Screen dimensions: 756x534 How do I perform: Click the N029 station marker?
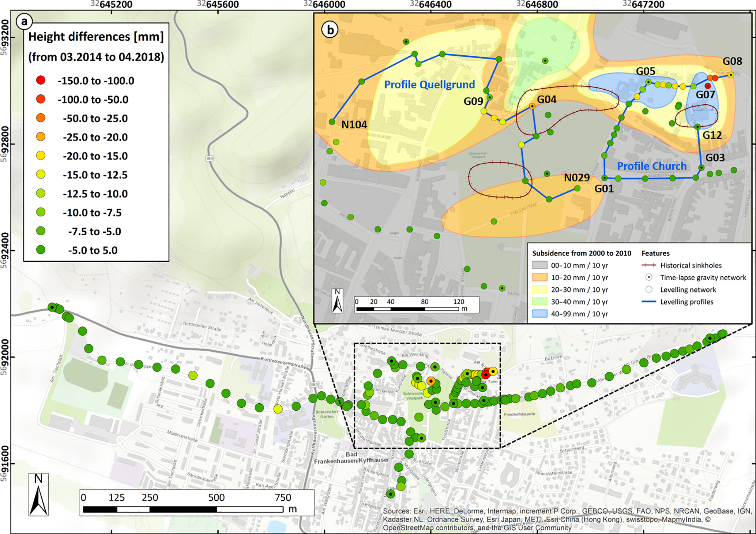pyautogui.click(x=577, y=188)
